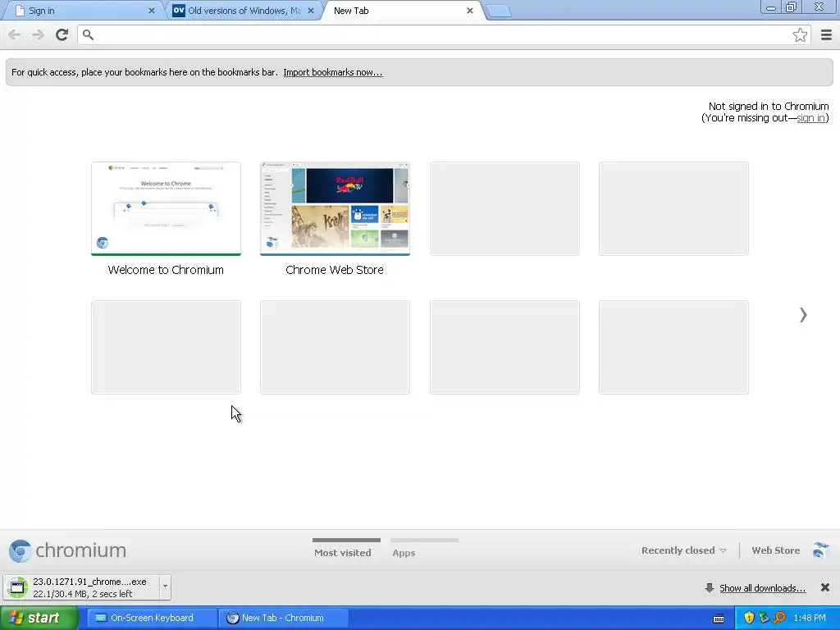Viewport: 840px width, 630px height.
Task: Reload the current page
Action: pos(62,34)
